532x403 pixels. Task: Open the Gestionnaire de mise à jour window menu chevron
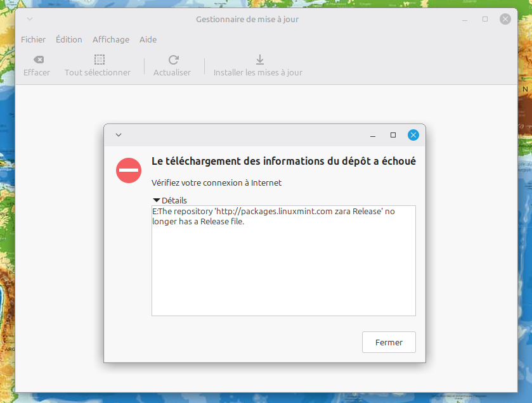(x=30, y=19)
